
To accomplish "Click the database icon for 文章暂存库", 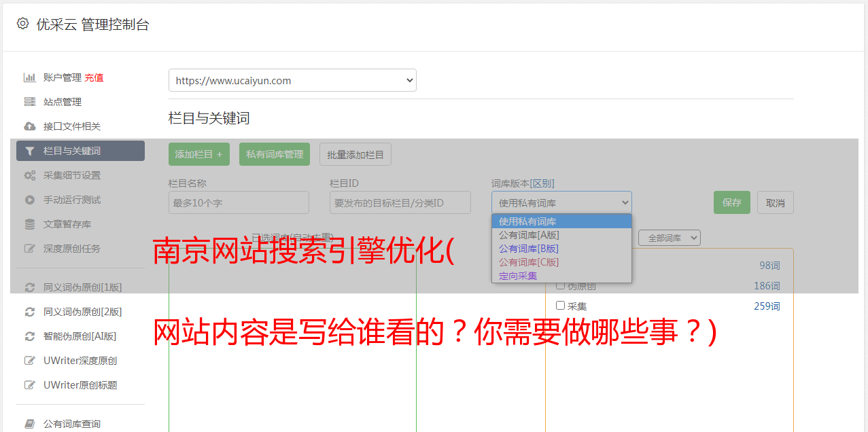I will (x=29, y=224).
